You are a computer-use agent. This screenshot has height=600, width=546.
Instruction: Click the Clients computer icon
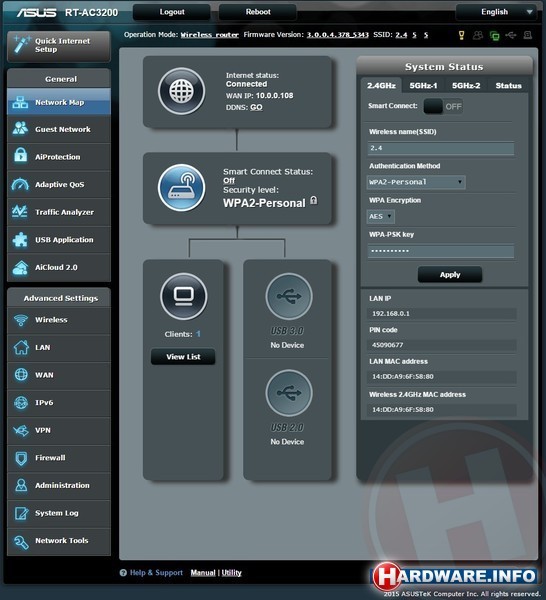(x=184, y=296)
